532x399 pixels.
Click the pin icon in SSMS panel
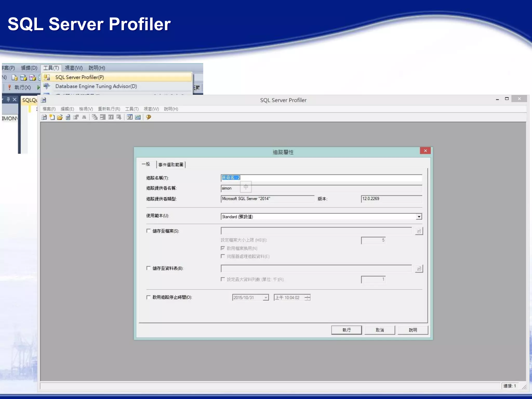pos(8,99)
